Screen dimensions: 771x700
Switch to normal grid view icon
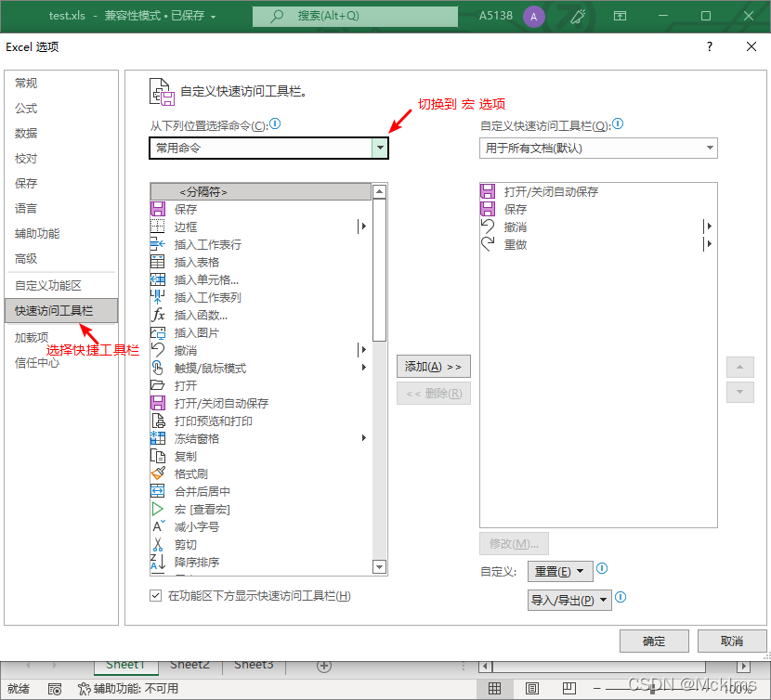tap(495, 688)
